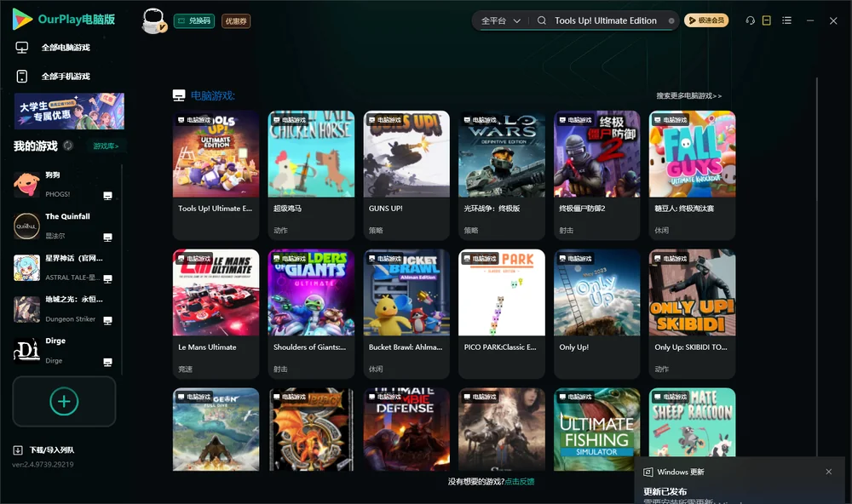852x504 pixels.
Task: Open 糖豆人 Fall Guys game card
Action: tap(692, 175)
